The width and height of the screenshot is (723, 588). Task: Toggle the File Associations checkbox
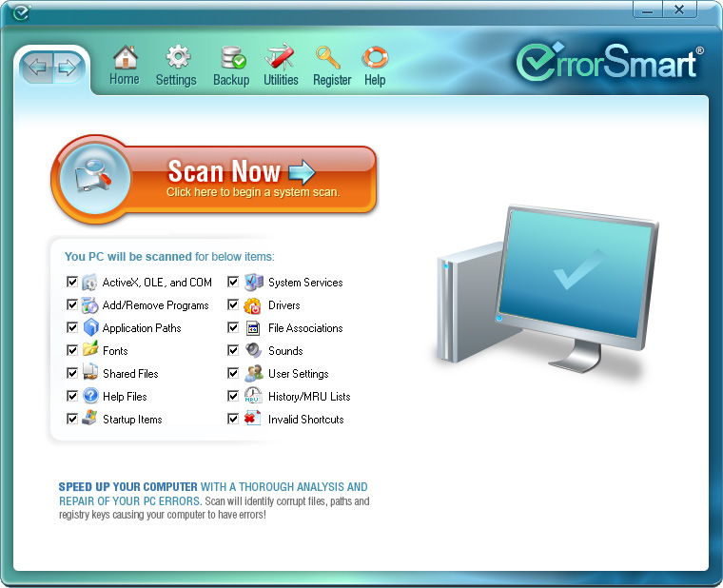pos(233,327)
